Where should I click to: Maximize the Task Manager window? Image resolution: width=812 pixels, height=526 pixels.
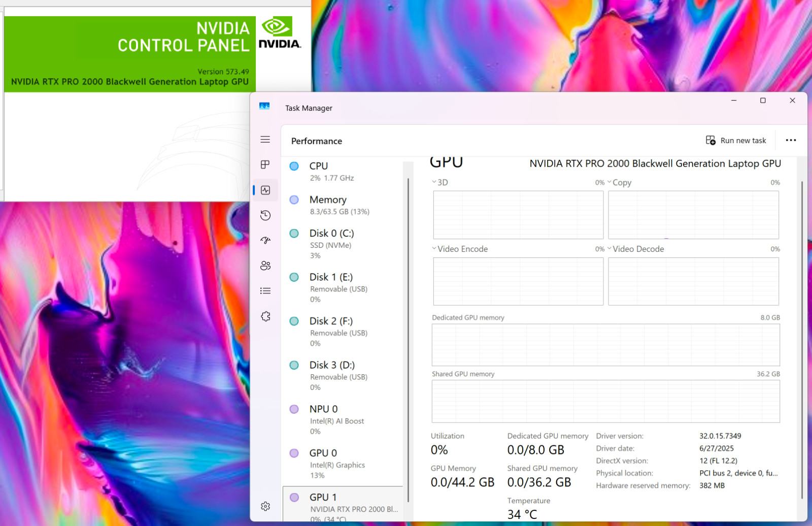[x=763, y=101]
